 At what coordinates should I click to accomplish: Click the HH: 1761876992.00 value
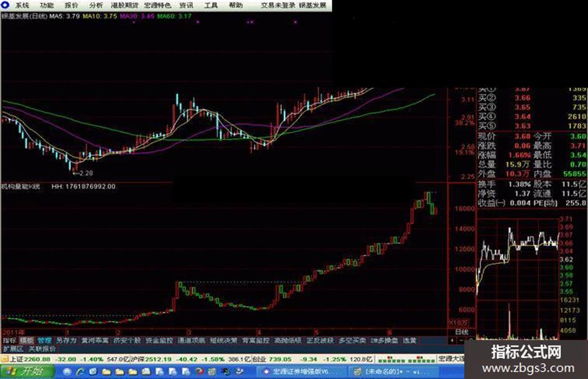click(x=83, y=187)
